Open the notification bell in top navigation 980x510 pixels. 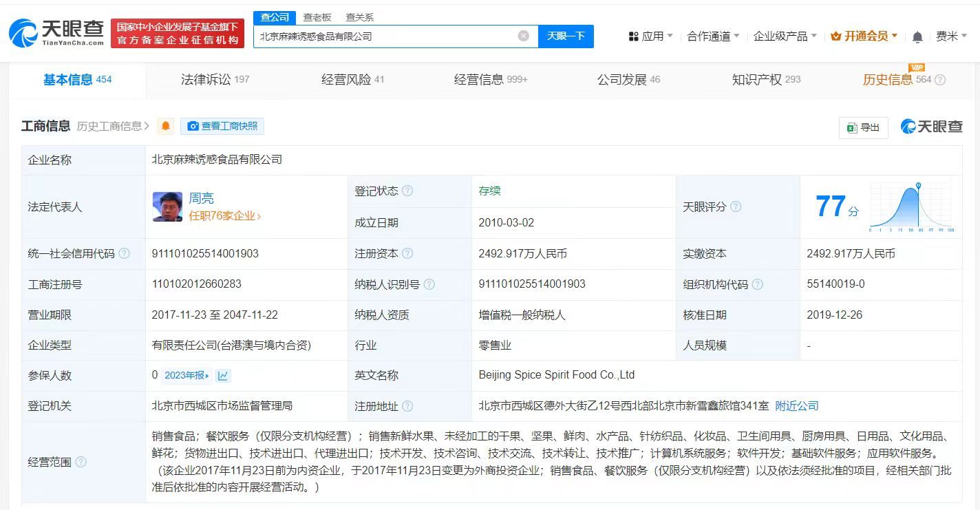[917, 36]
